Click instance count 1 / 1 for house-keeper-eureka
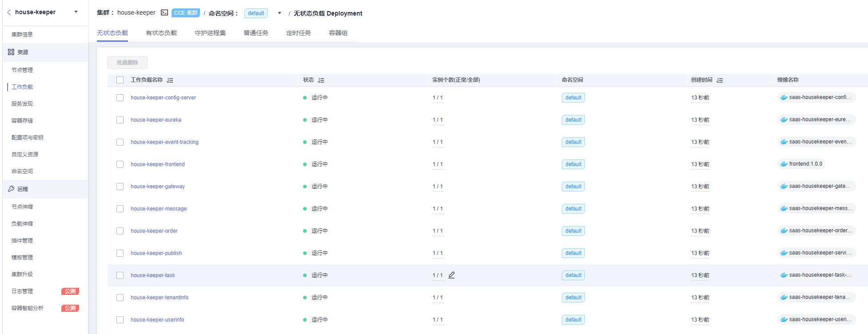This screenshot has width=868, height=334. pyautogui.click(x=438, y=120)
